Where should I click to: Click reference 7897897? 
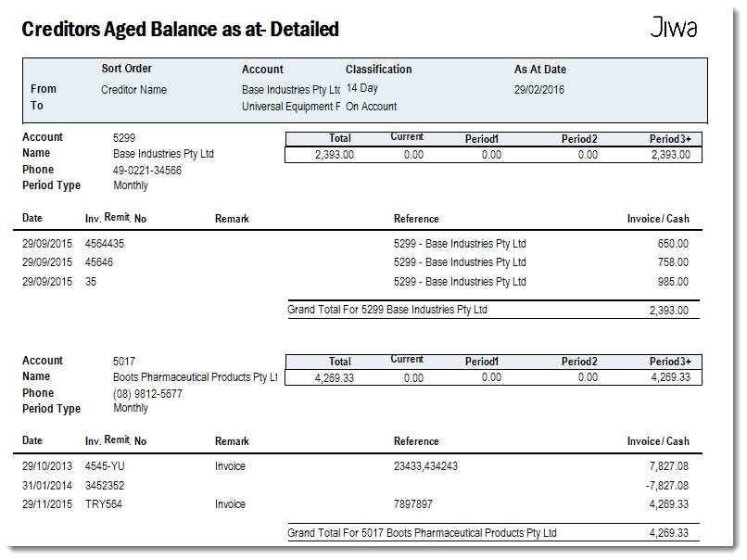pos(413,504)
